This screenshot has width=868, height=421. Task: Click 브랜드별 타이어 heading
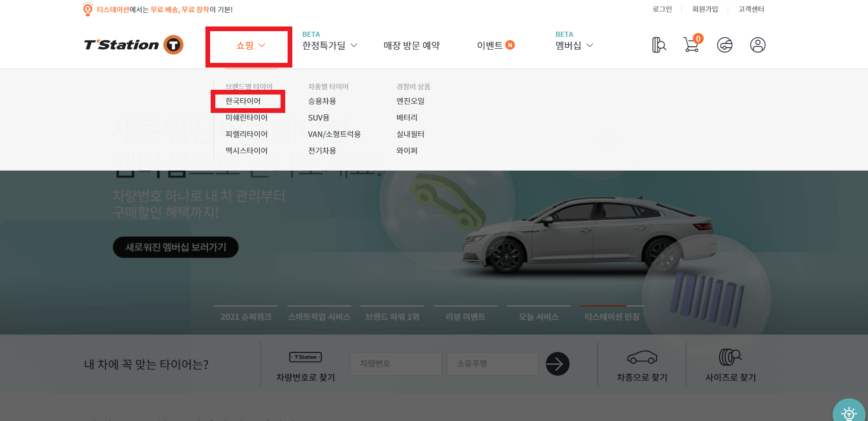pyautogui.click(x=249, y=86)
